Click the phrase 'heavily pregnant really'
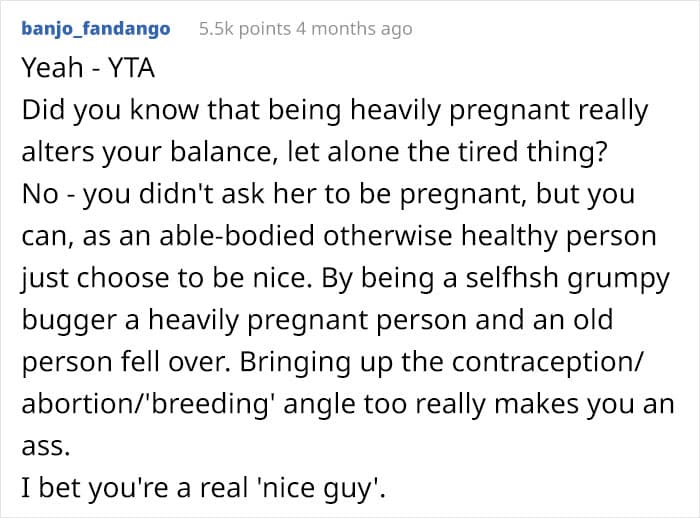 click(x=499, y=110)
